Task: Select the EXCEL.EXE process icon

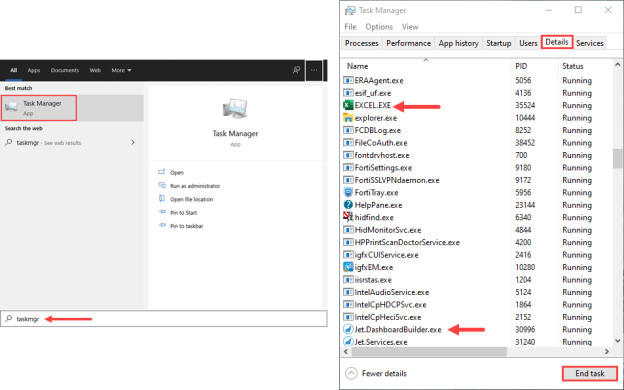Action: [x=348, y=105]
